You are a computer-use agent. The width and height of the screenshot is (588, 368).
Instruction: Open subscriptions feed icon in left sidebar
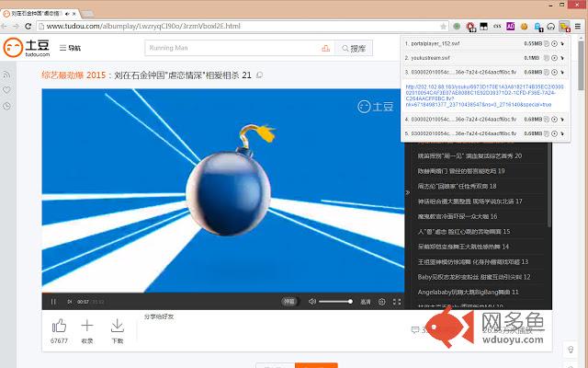pyautogui.click(x=6, y=75)
